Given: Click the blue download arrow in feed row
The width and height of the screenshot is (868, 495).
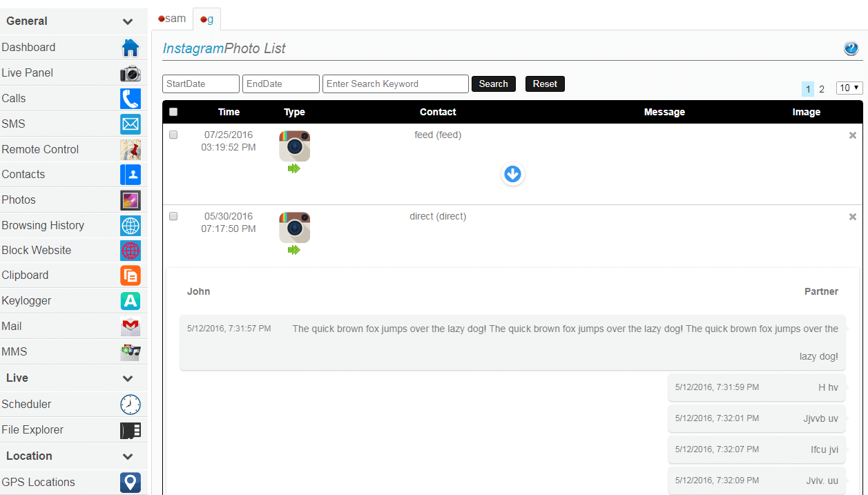Looking at the screenshot, I should coord(512,175).
